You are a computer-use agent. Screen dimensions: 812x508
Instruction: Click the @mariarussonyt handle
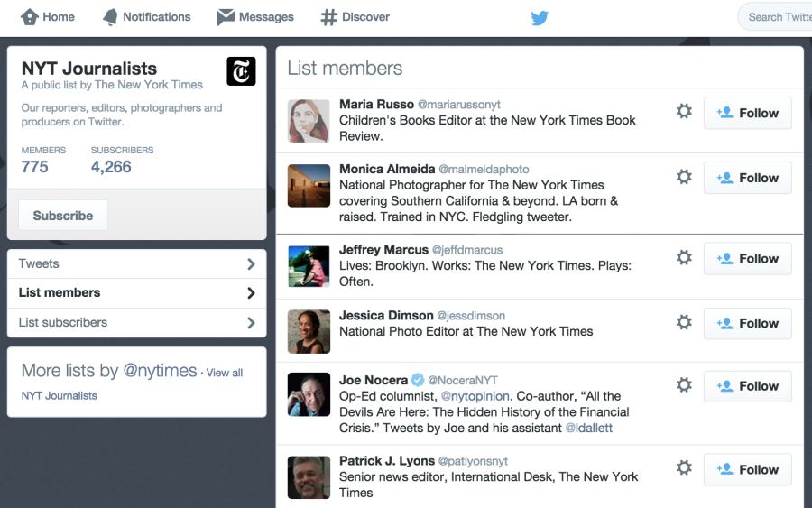(x=459, y=105)
